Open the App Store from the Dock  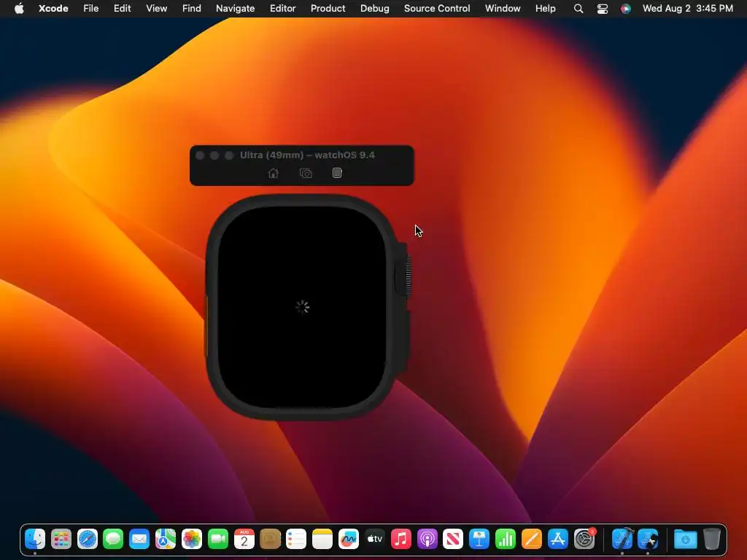click(557, 539)
